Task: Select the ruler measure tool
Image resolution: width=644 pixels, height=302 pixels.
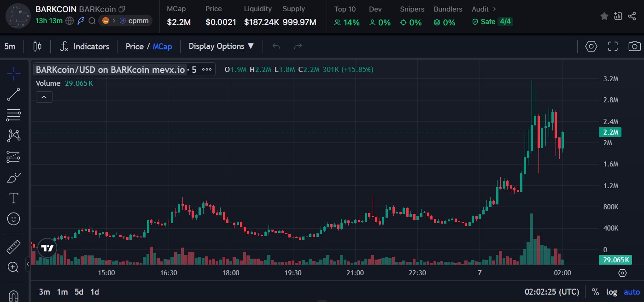Action: [x=14, y=247]
